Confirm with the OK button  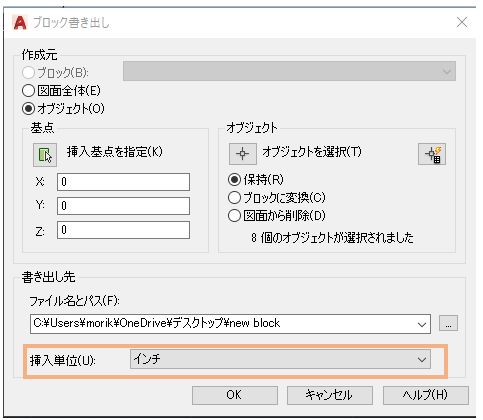coord(235,395)
